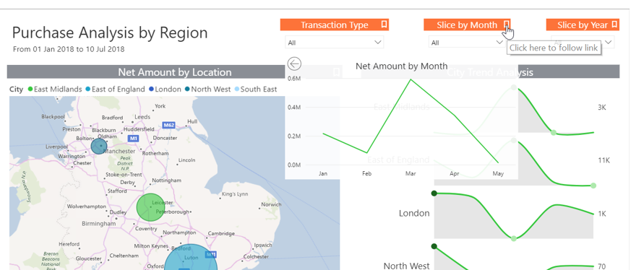Open the Transaction Type dropdown
The image size is (644, 270).
coord(335,43)
